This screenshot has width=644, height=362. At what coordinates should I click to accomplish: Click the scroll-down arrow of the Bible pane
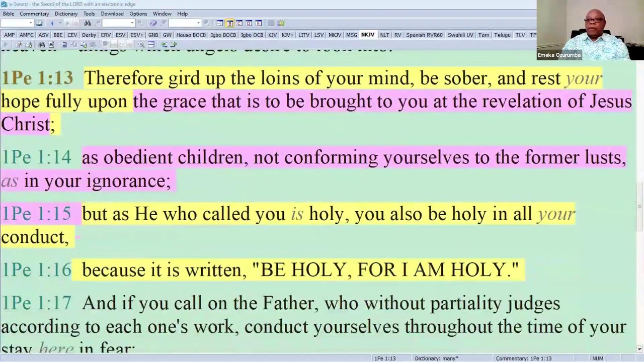(x=640, y=349)
